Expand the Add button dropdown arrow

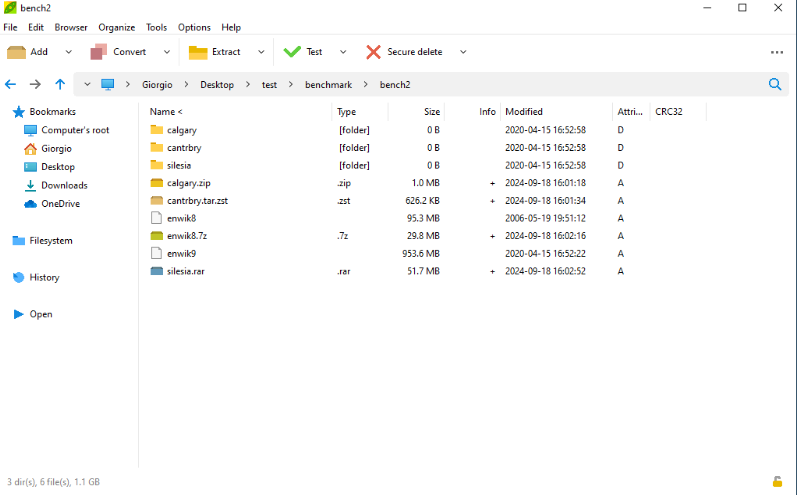pyautogui.click(x=69, y=52)
